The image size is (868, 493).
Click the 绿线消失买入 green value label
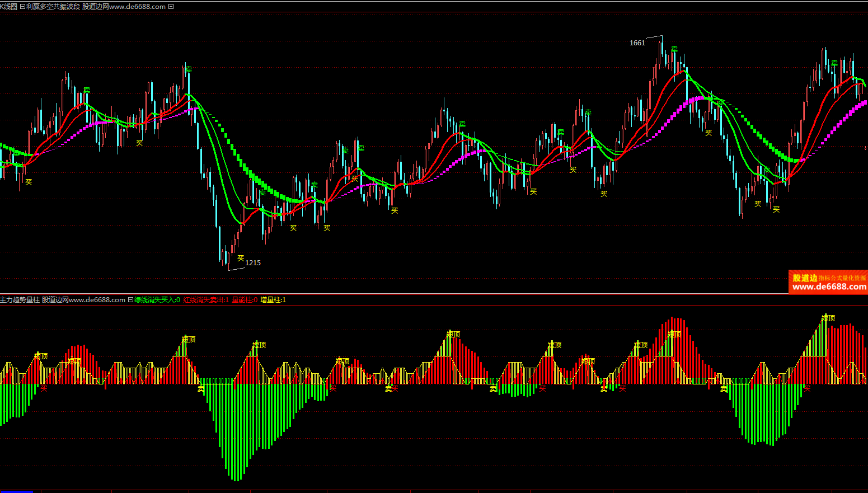tap(157, 300)
